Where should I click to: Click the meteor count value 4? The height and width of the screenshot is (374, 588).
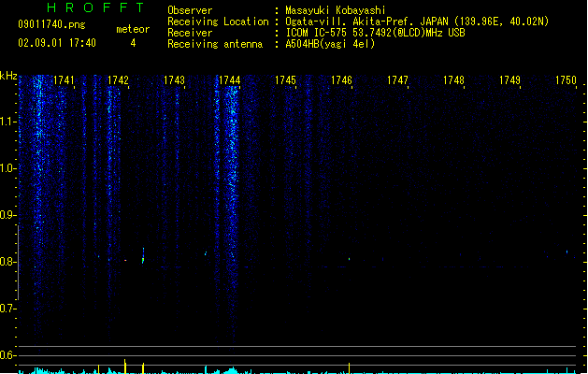tap(133, 43)
